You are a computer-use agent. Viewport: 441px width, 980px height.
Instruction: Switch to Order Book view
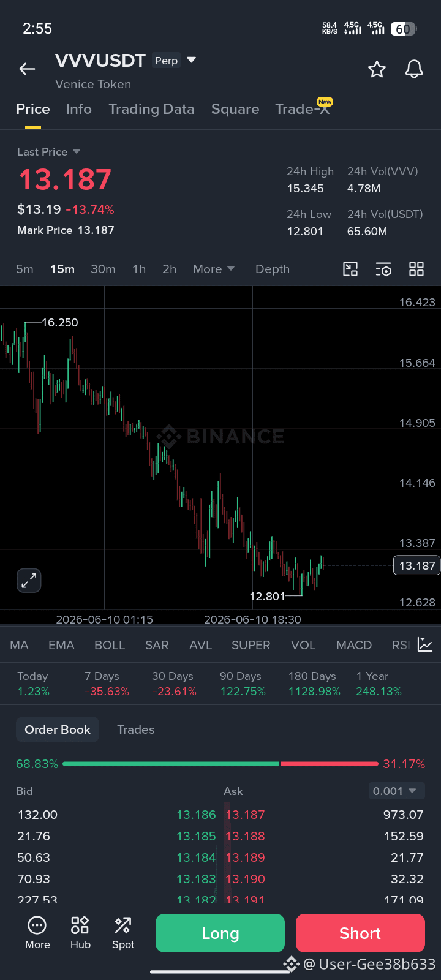click(58, 729)
